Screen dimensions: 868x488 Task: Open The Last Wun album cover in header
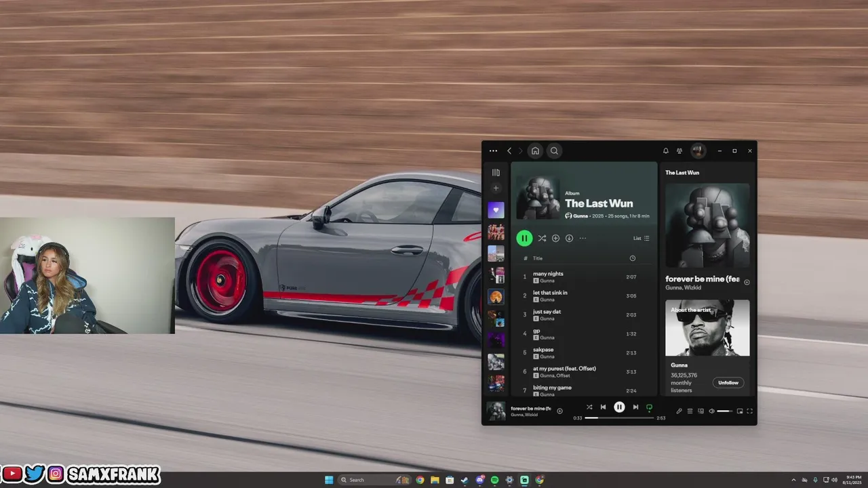[x=538, y=198]
